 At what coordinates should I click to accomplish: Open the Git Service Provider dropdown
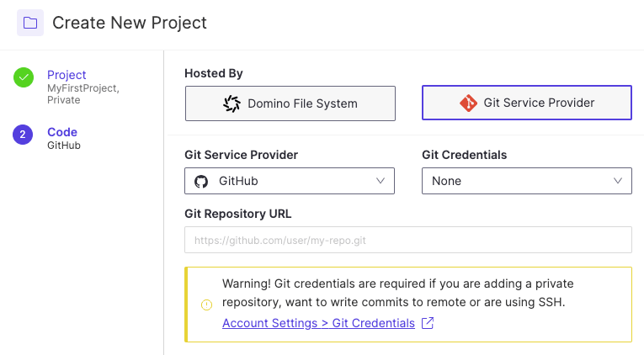290,181
